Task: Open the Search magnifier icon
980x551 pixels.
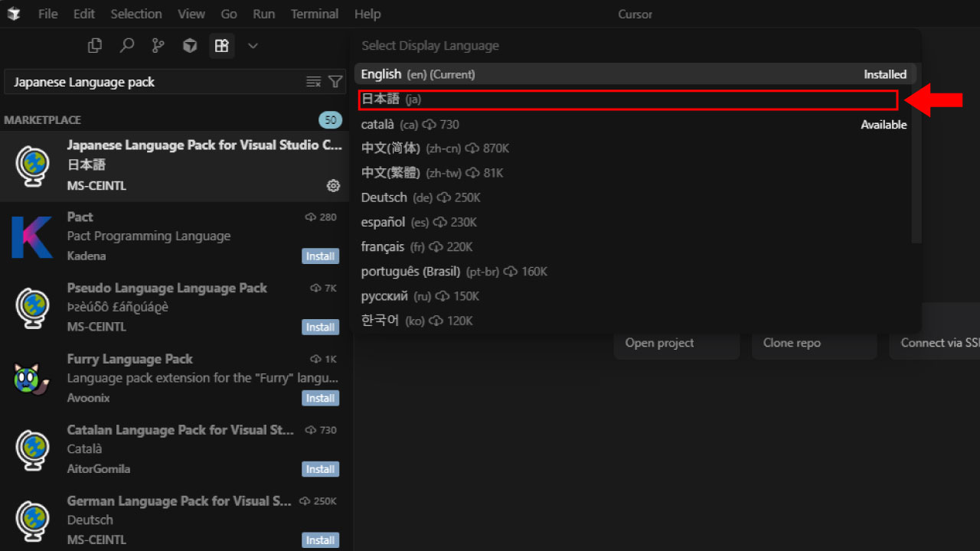Action: 127,46
